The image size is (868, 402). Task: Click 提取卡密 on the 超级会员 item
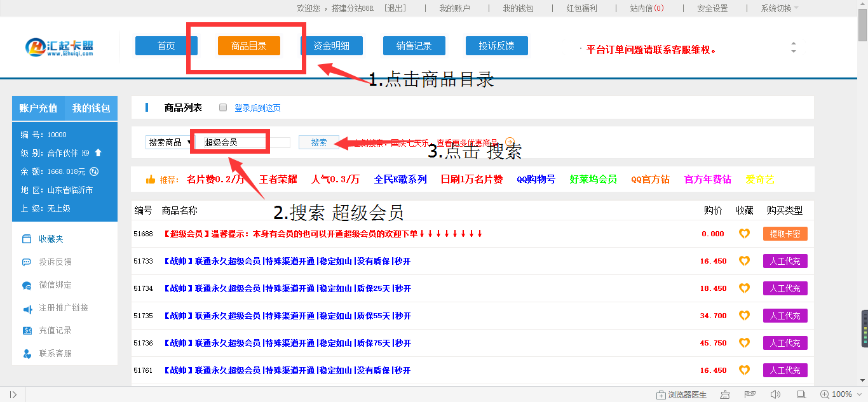coord(785,234)
